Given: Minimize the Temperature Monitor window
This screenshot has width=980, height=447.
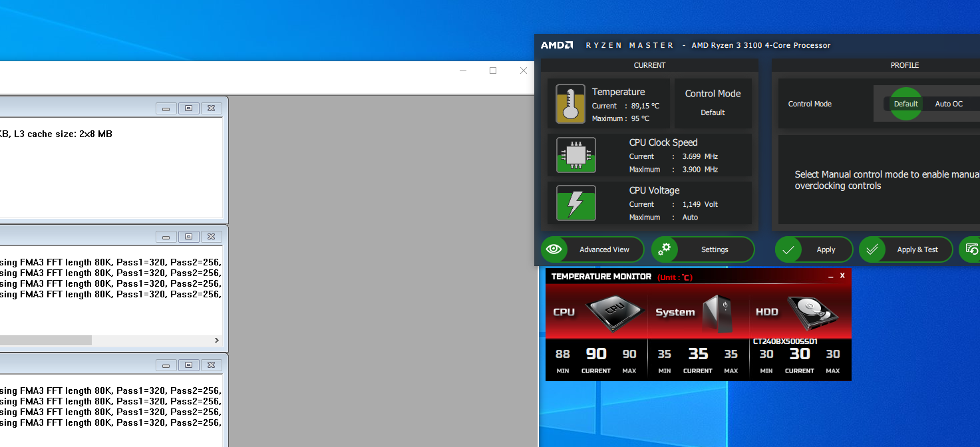Looking at the screenshot, I should point(830,276).
